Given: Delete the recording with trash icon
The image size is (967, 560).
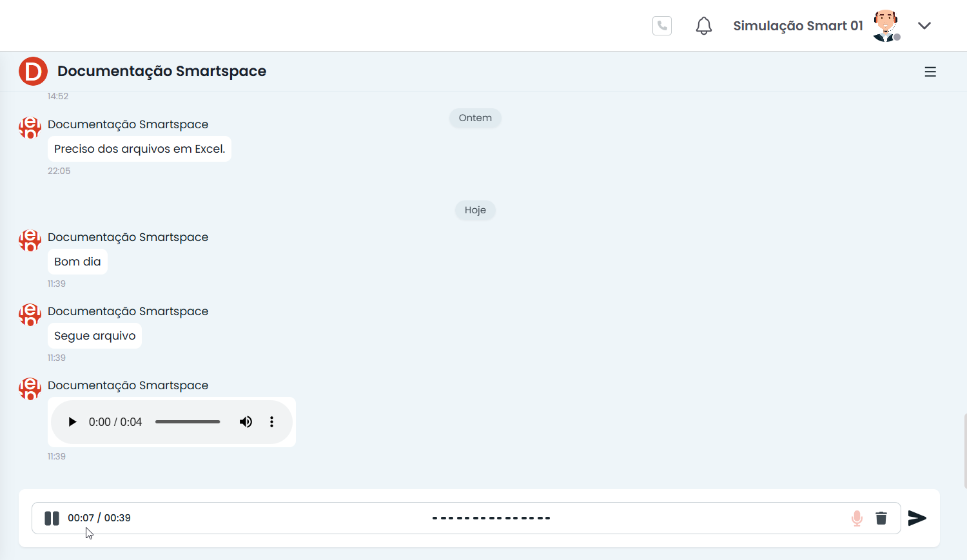Looking at the screenshot, I should click(881, 518).
